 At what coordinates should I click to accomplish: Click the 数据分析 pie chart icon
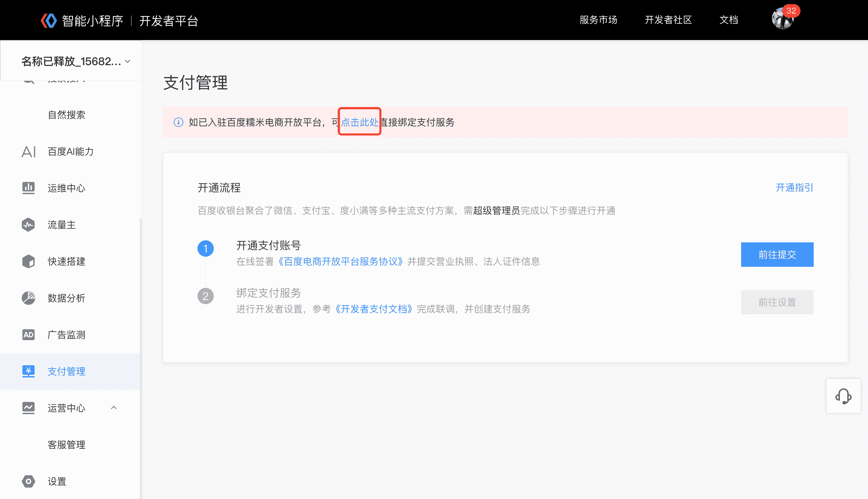(x=29, y=298)
